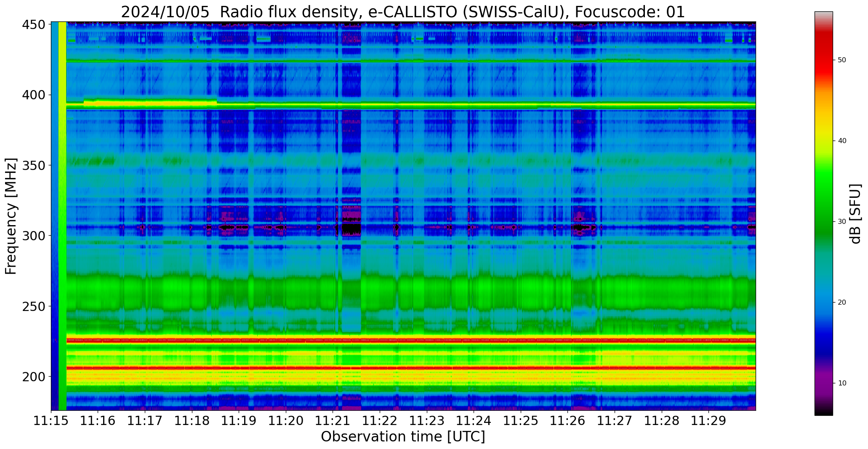The height and width of the screenshot is (449, 868).
Task: Pick the purple region of the colorbar
Action: coord(823,383)
